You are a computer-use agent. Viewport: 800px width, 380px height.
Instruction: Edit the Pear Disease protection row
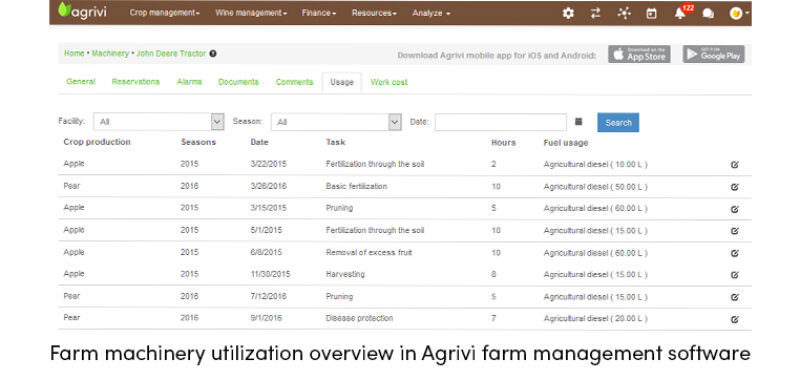click(x=735, y=319)
